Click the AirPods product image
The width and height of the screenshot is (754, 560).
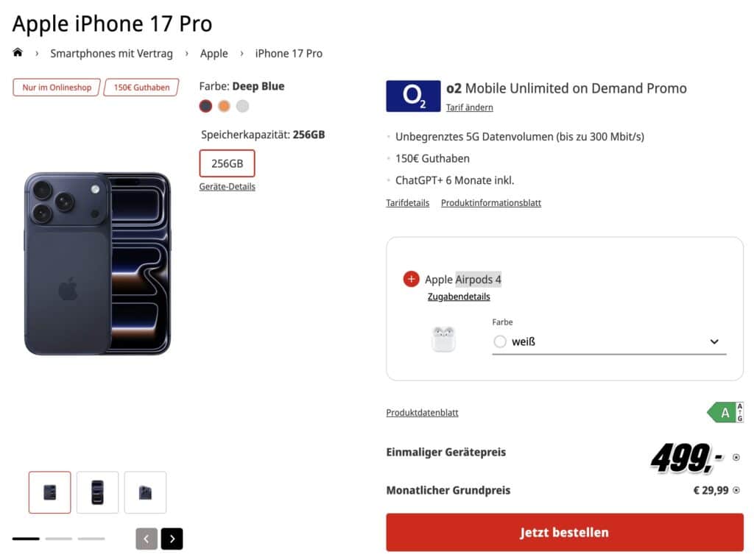coord(443,339)
